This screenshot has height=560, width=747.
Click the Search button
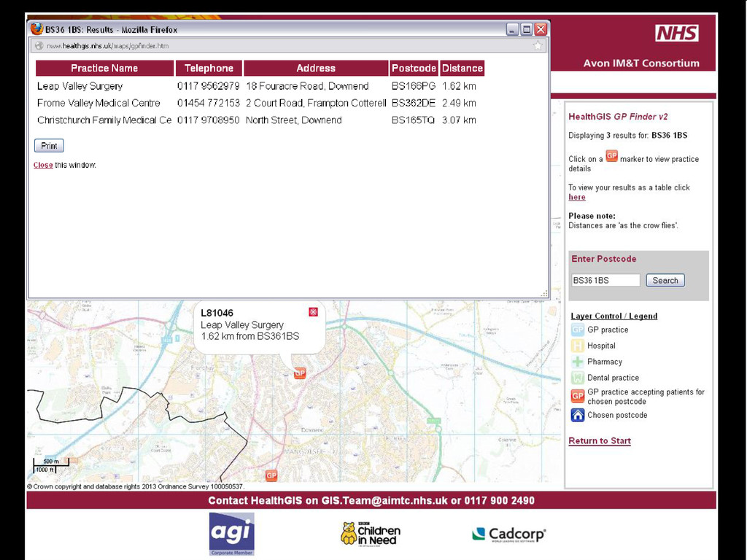(x=665, y=281)
